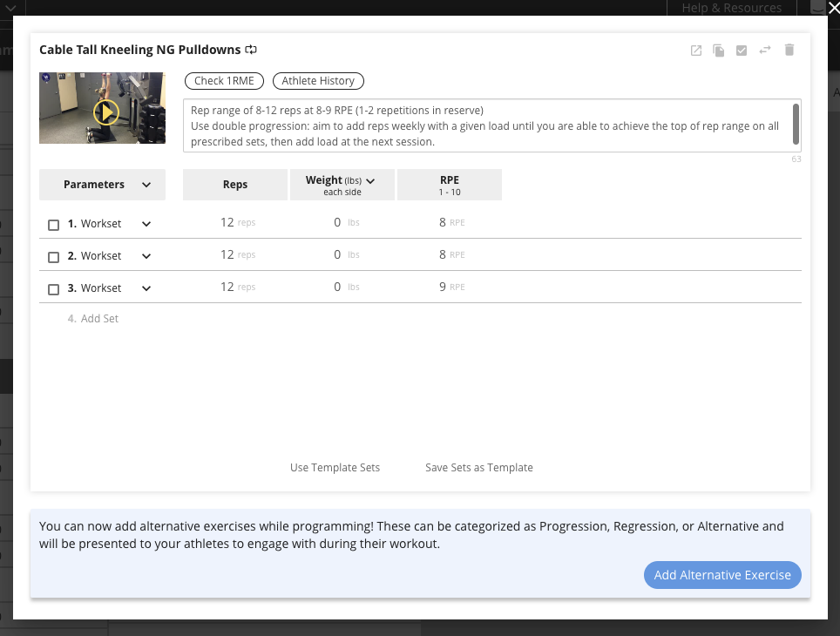
Task: Open Athlete History
Action: click(318, 81)
